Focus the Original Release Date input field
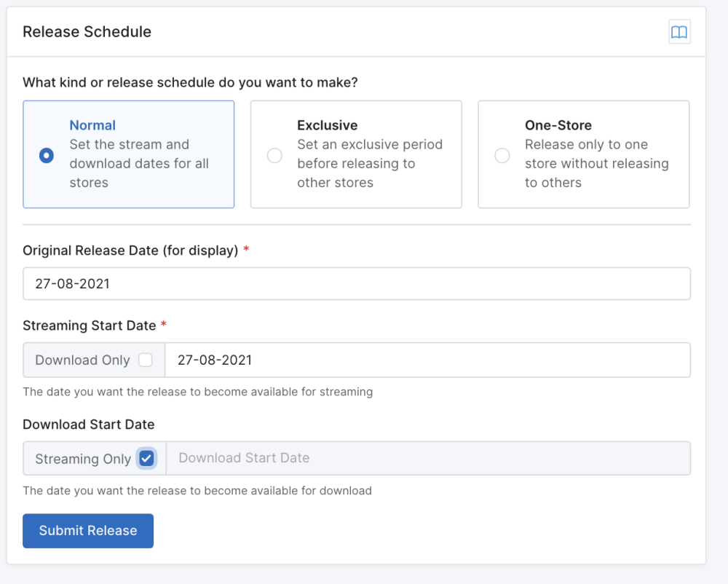 point(356,284)
